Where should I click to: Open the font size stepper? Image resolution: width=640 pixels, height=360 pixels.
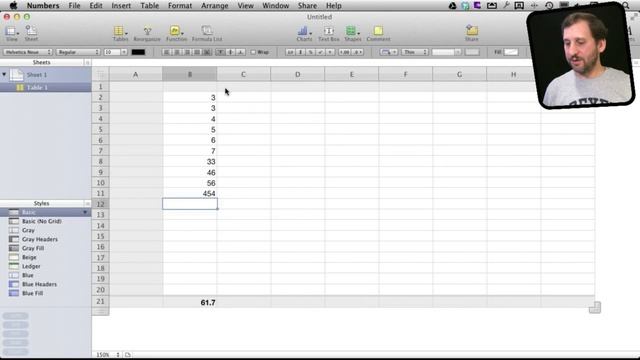pyautogui.click(x=124, y=52)
